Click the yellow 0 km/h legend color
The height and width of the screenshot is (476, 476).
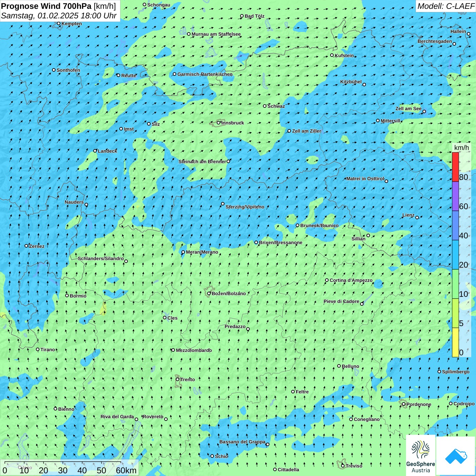455,342
